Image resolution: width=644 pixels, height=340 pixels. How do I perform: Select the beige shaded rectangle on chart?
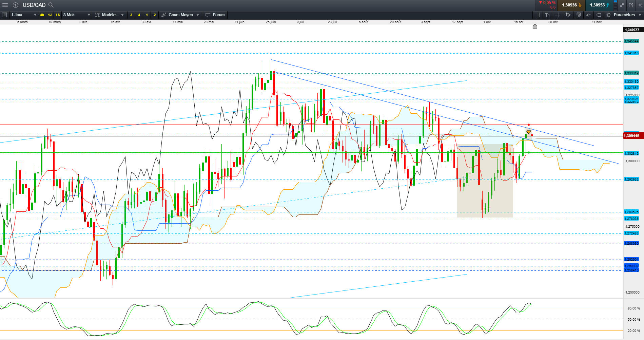pyautogui.click(x=485, y=181)
